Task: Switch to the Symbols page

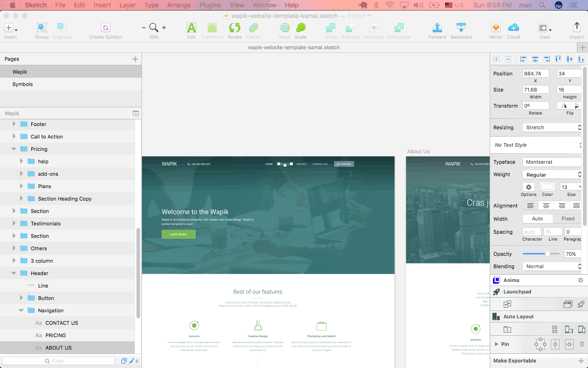Action: pyautogui.click(x=23, y=84)
